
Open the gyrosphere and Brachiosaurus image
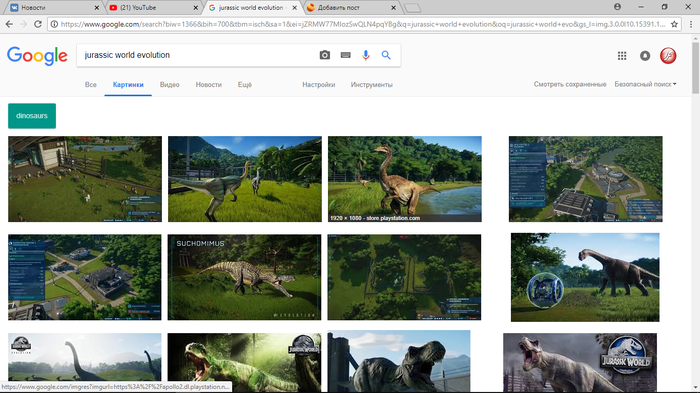(x=585, y=277)
